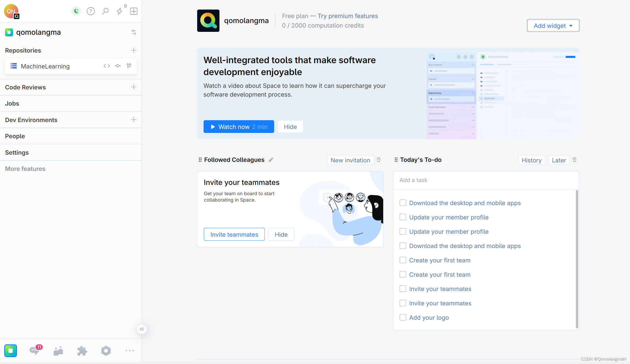The height and width of the screenshot is (364, 630).
Task: Browse code of MachineLearning via code icon
Action: [106, 66]
